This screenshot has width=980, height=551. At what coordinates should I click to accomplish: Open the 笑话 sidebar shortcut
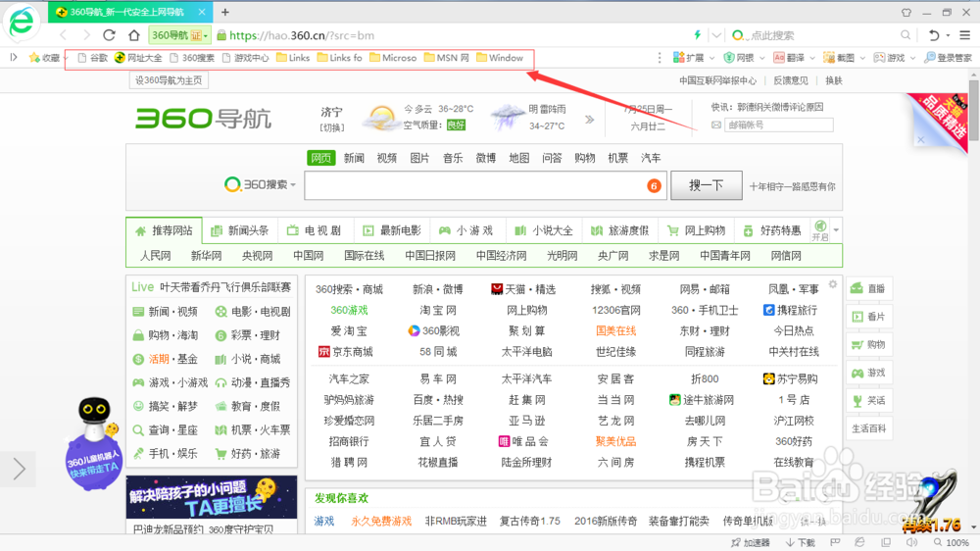pyautogui.click(x=869, y=400)
